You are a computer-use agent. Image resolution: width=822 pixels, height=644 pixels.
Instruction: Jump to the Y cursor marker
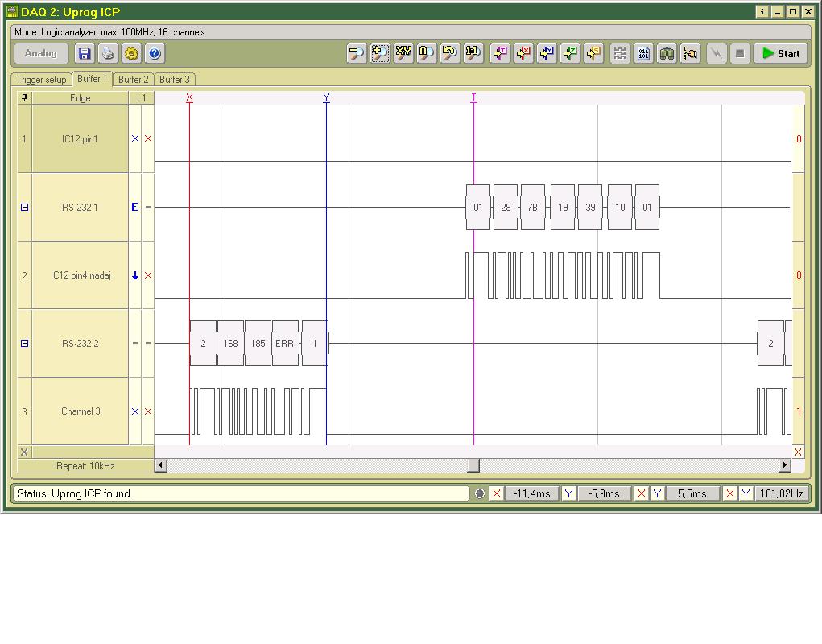547,53
